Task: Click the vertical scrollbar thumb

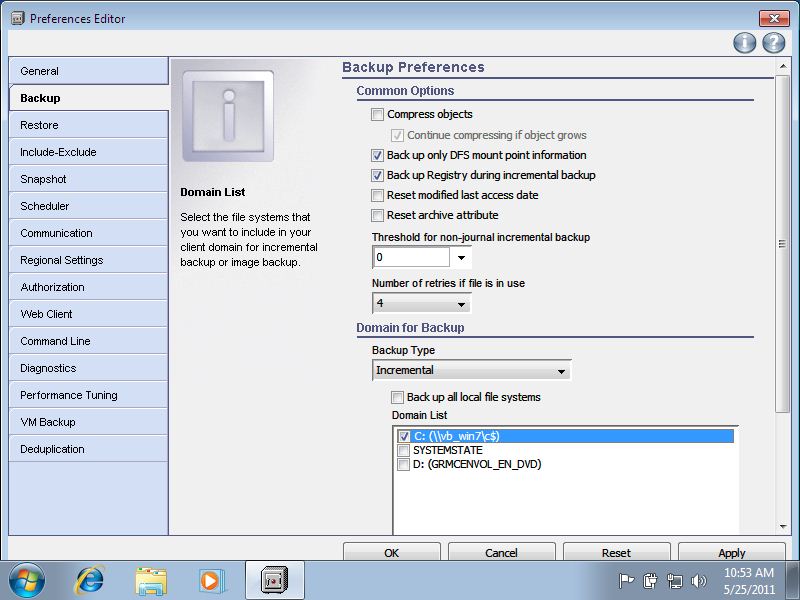Action: 782,244
